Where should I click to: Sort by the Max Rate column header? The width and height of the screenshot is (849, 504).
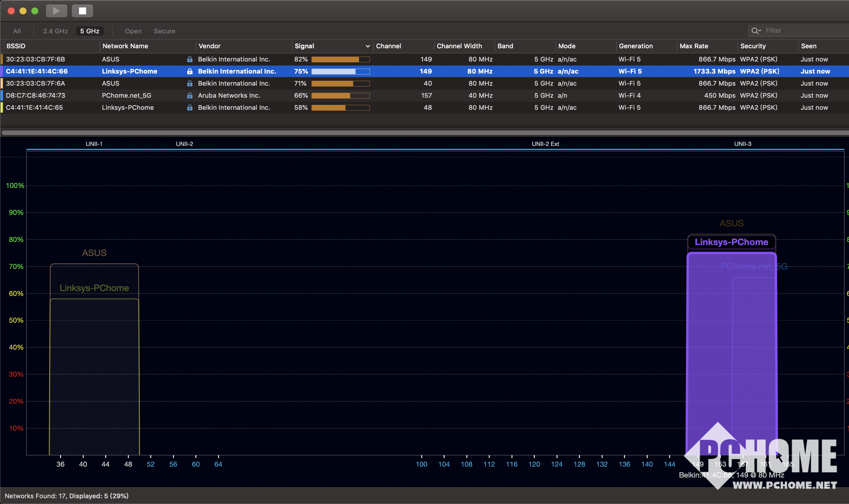point(694,46)
